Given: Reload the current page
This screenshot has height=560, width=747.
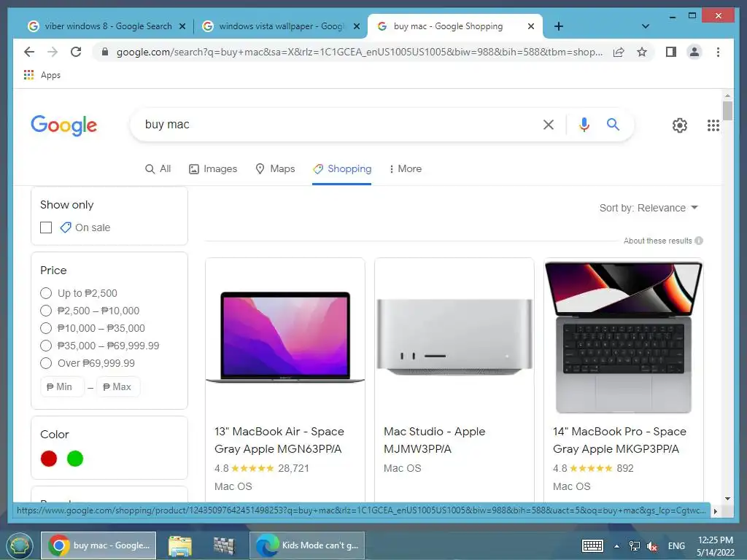Looking at the screenshot, I should coord(76,52).
